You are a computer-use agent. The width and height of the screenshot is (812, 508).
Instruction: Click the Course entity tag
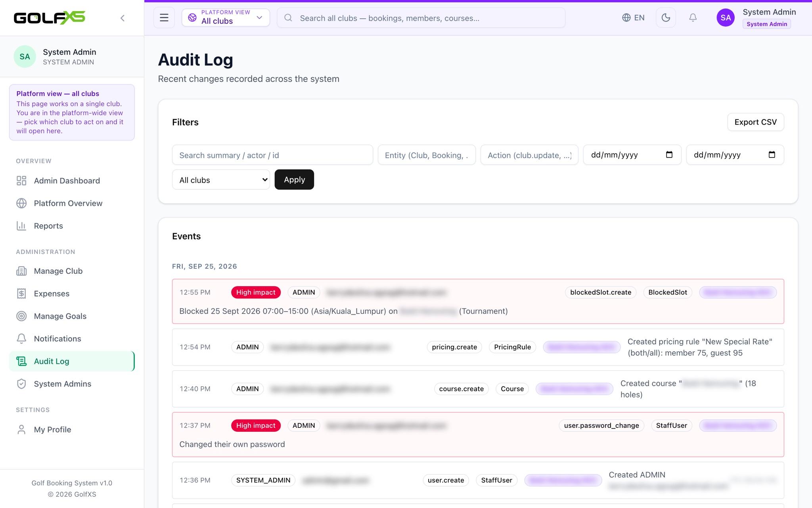(x=512, y=389)
